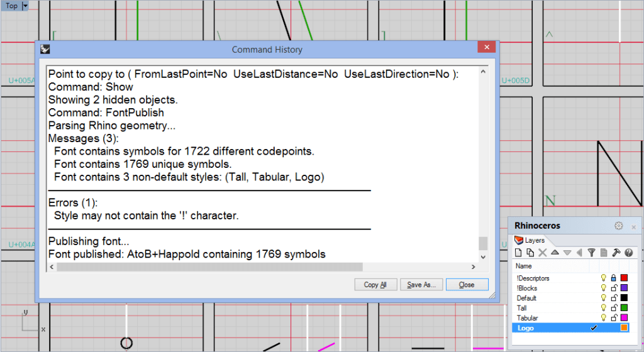Unlock the !Descriptors layer padlock
This screenshot has height=352, width=644.
point(614,278)
